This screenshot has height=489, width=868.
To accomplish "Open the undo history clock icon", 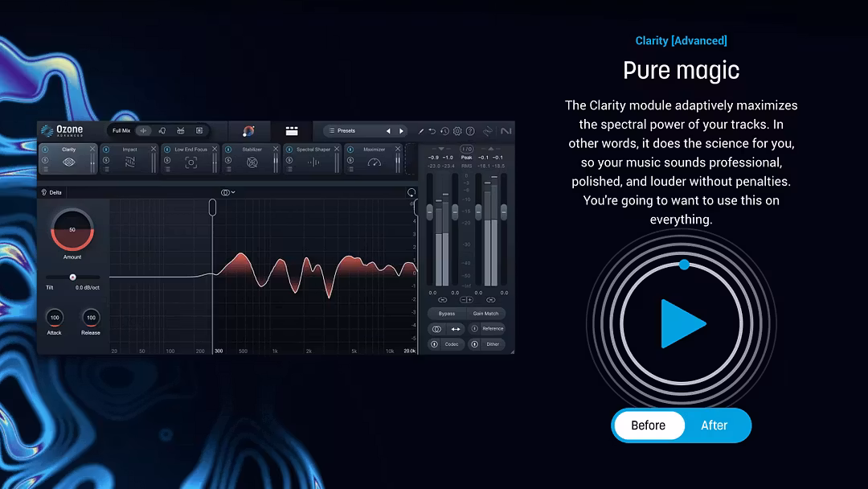I will click(x=444, y=131).
